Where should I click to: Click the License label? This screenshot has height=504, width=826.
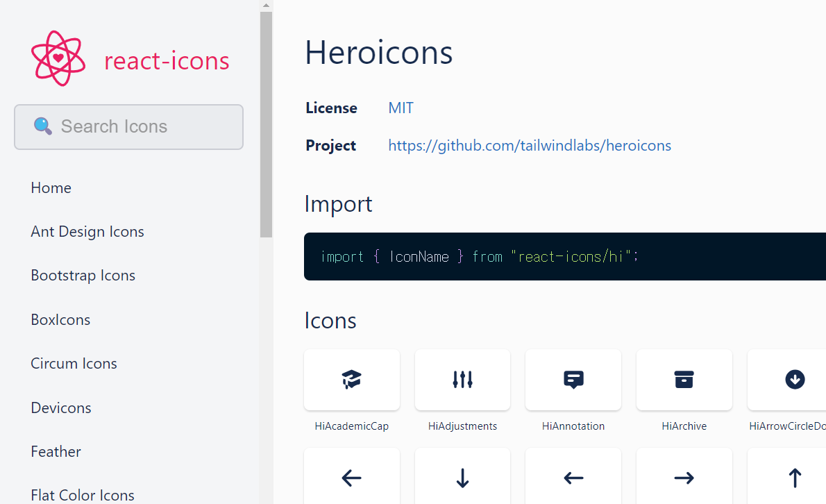pyautogui.click(x=331, y=108)
